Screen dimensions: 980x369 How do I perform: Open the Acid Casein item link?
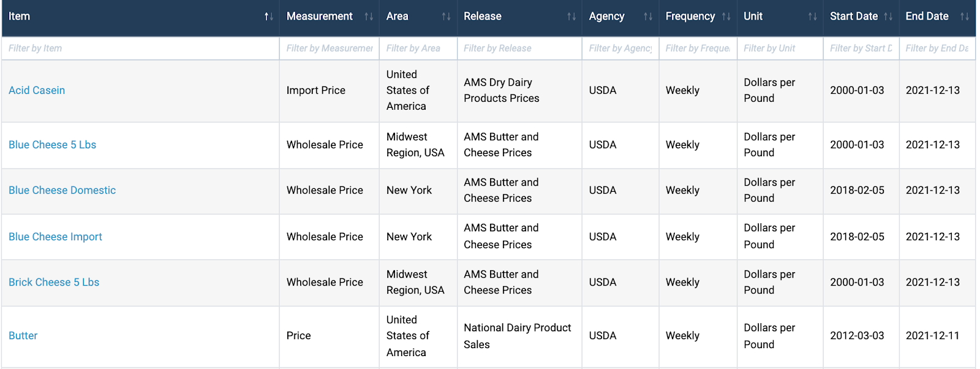37,90
